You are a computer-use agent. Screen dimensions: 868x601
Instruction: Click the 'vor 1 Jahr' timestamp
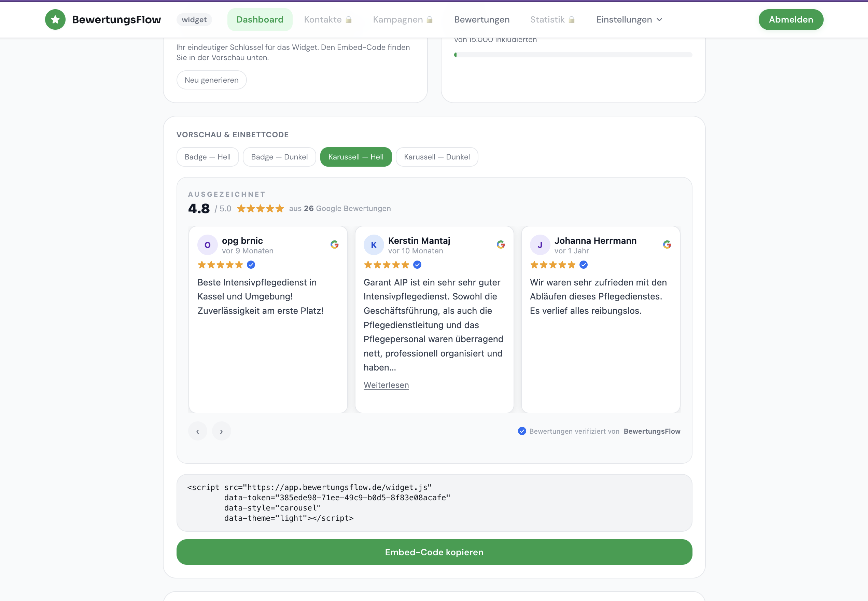(571, 251)
